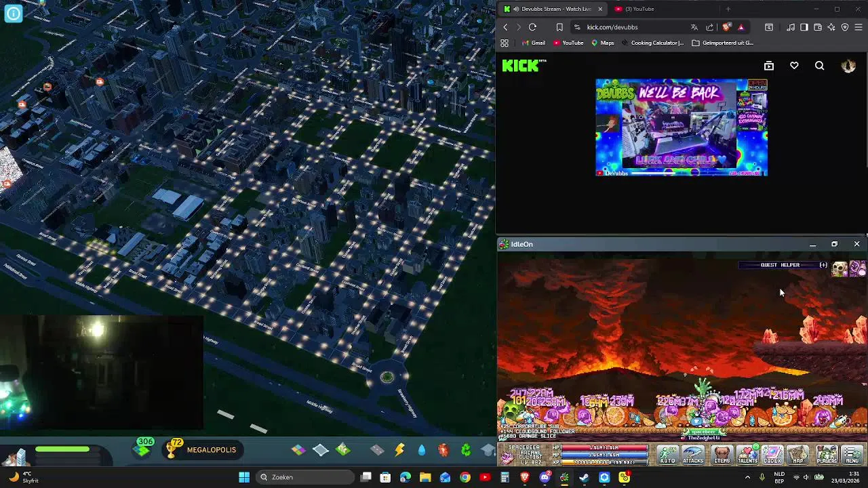868x488 pixels.
Task: Click the AUTO button in IdleOn
Action: (668, 455)
